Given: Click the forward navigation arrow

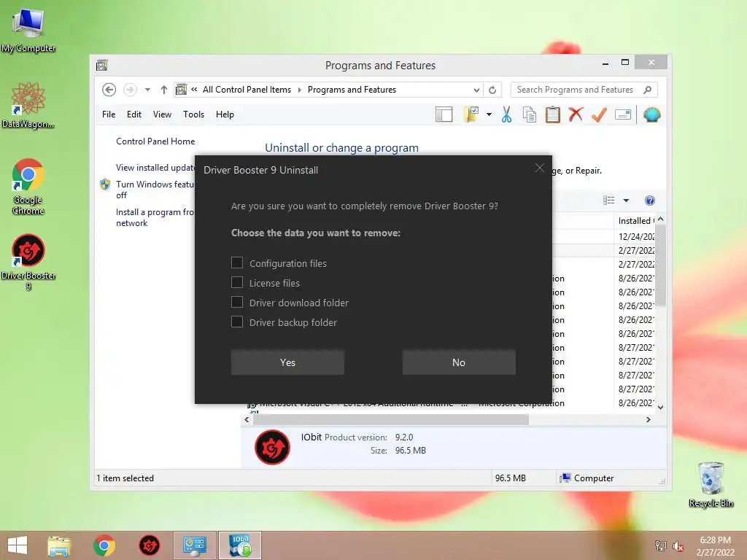Looking at the screenshot, I should [130, 90].
